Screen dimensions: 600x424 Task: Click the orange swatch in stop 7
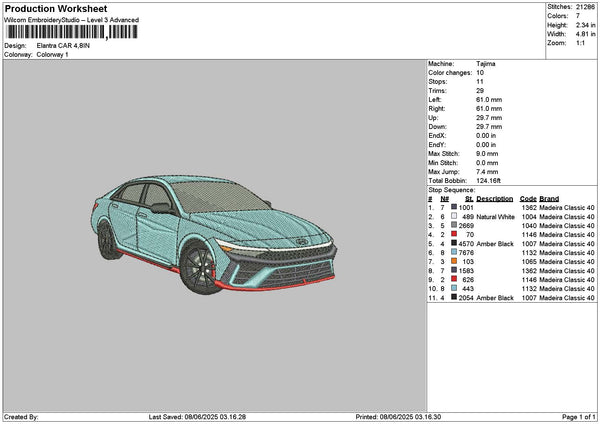[454, 261]
